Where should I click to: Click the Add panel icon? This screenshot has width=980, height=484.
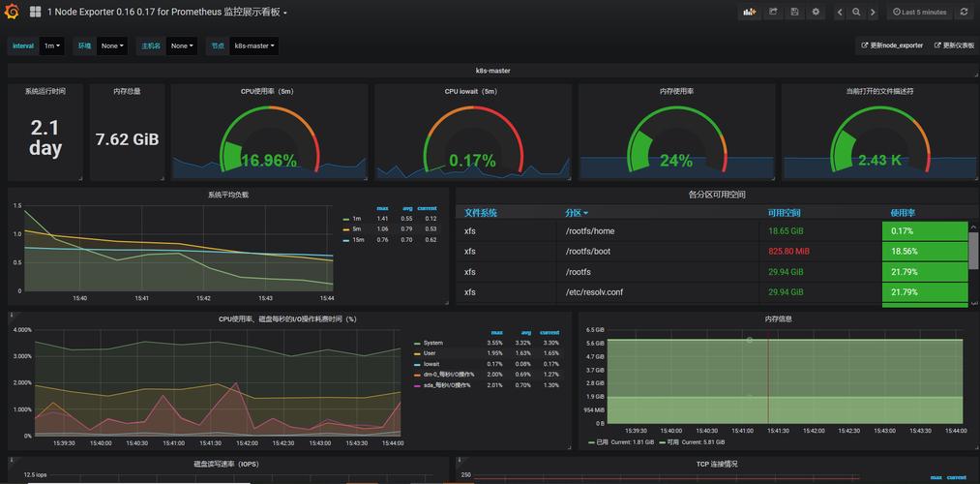click(749, 13)
